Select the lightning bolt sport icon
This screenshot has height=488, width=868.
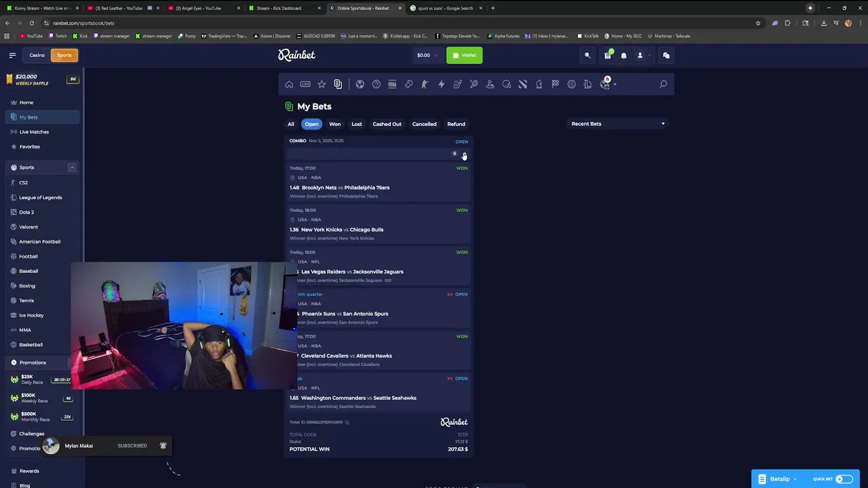(441, 84)
